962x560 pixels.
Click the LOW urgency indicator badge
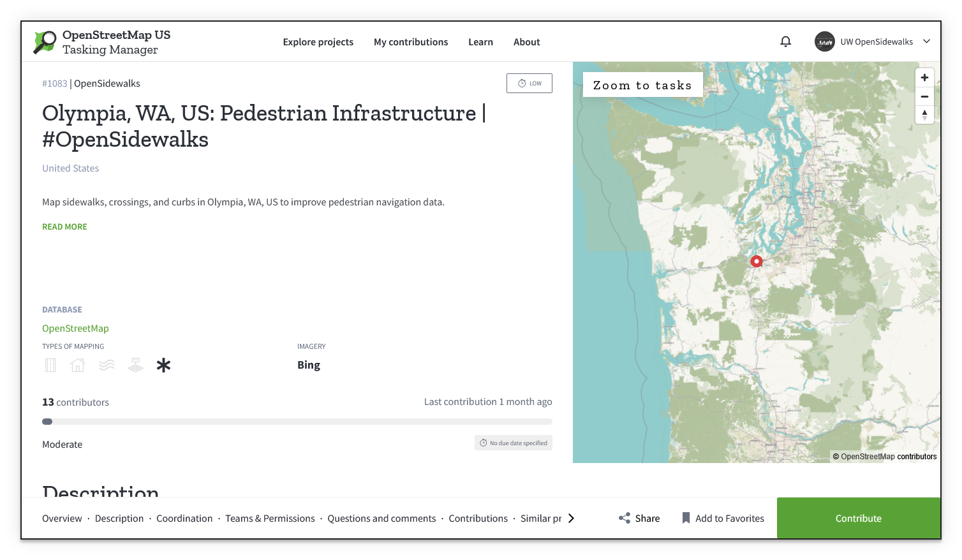pyautogui.click(x=529, y=83)
